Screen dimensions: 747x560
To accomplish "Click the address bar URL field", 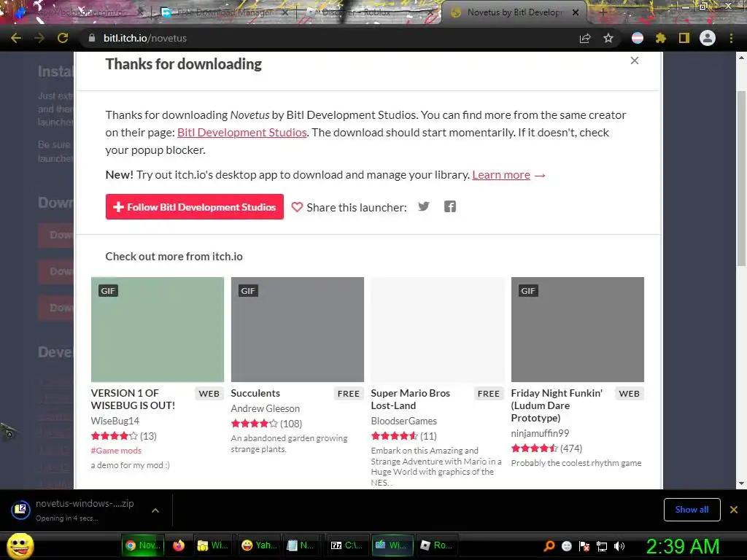I will (x=329, y=38).
